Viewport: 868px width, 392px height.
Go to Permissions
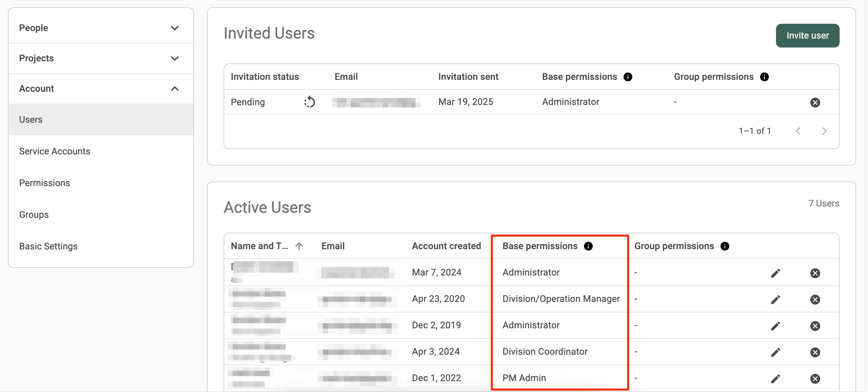tap(101, 183)
